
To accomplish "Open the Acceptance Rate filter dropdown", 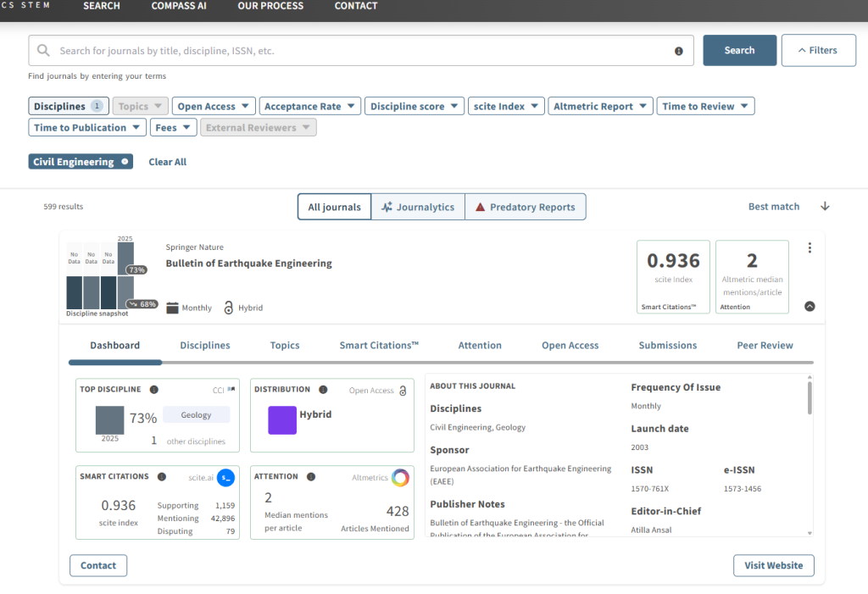I will pyautogui.click(x=309, y=106).
